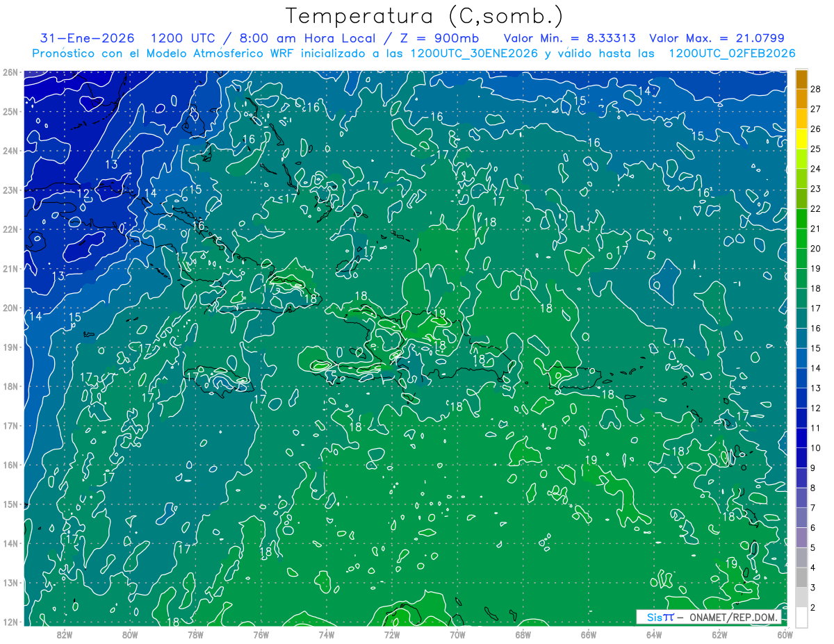The width and height of the screenshot is (834, 644).
Task: Click the legend color band between 9 and 10
Action: click(x=801, y=458)
